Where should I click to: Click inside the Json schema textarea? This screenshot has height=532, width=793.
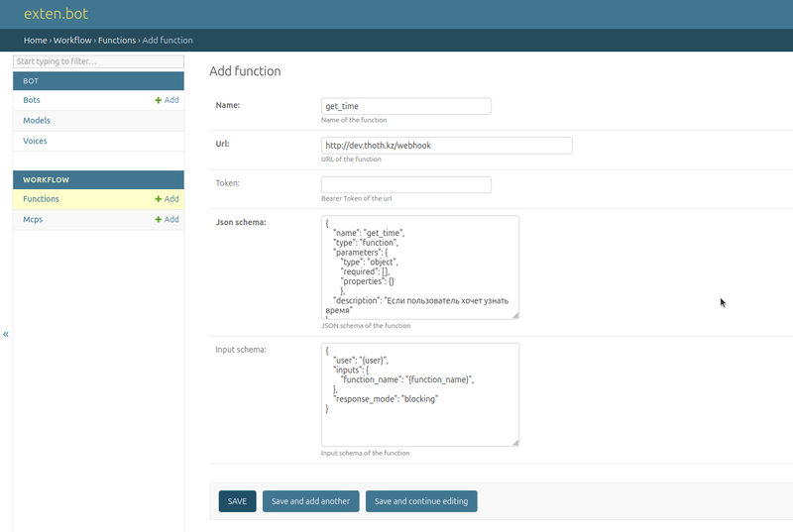[x=419, y=267]
